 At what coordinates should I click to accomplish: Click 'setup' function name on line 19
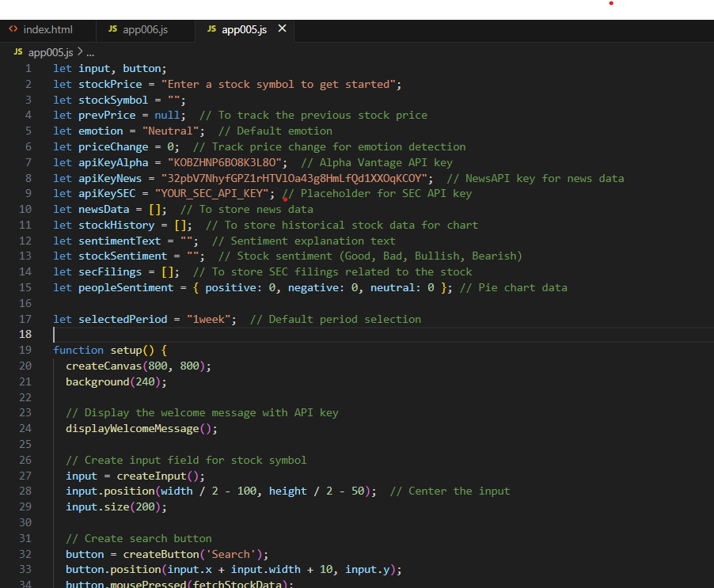126,351
